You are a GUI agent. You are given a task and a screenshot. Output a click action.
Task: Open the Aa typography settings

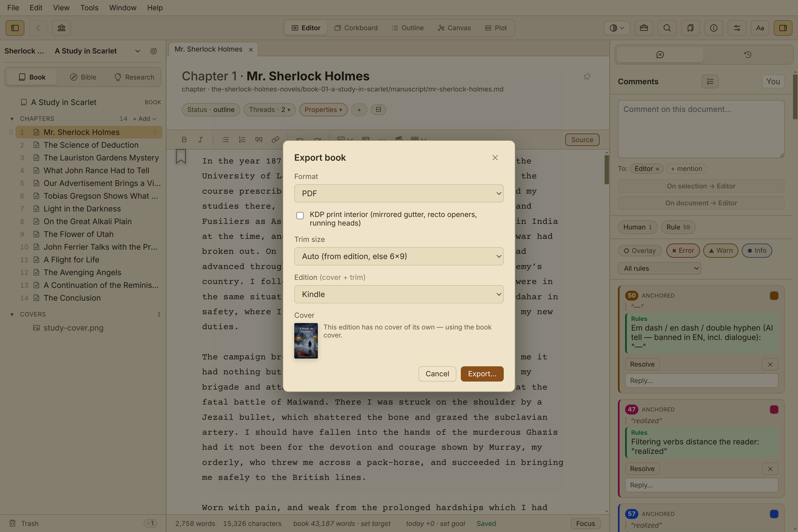pyautogui.click(x=760, y=28)
